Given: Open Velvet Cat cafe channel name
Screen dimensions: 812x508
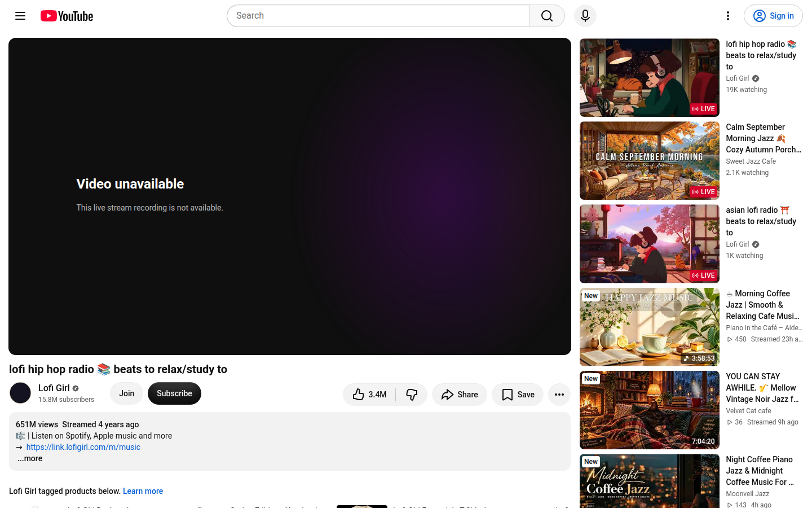Looking at the screenshot, I should click(x=748, y=411).
